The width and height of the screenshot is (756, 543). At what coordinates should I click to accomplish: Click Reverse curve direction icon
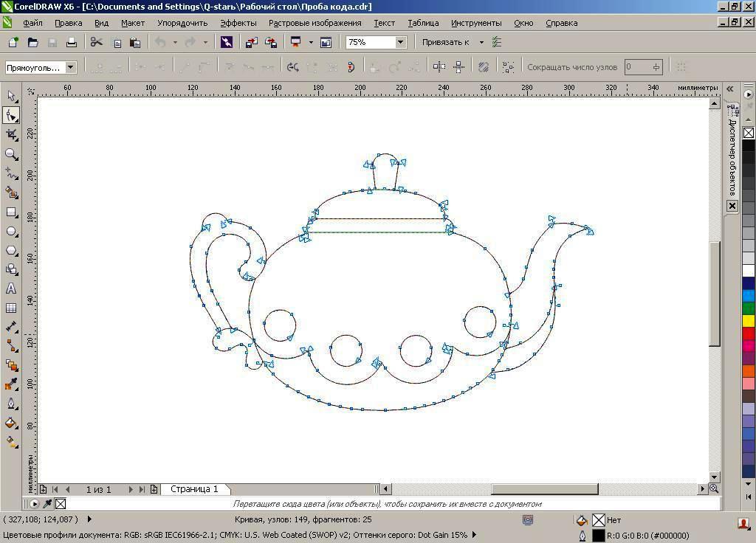coord(292,67)
